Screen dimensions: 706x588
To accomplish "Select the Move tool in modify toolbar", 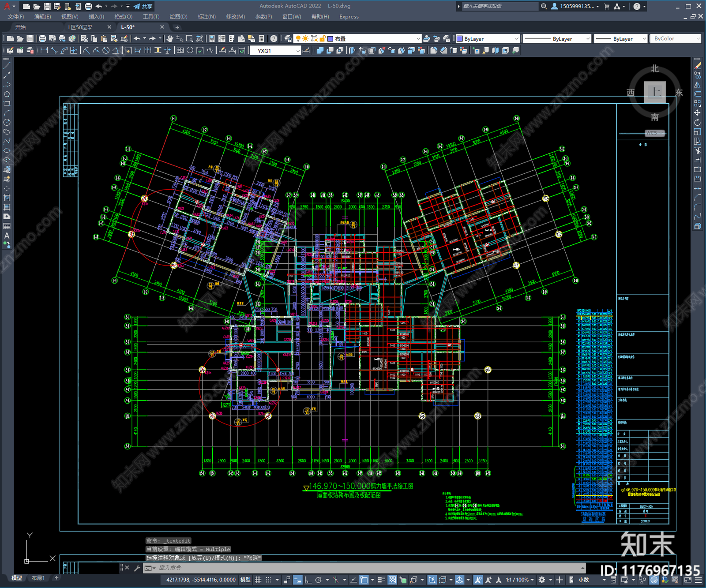I will click(x=697, y=113).
